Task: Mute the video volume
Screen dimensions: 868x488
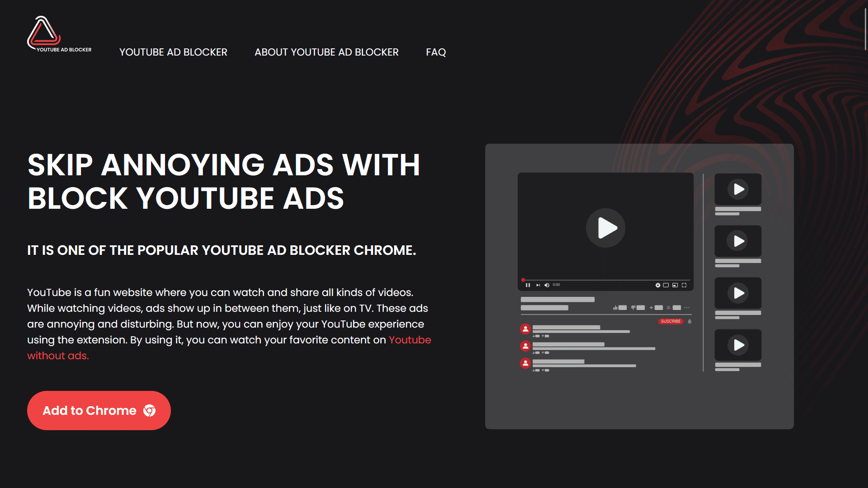Action: coord(547,285)
